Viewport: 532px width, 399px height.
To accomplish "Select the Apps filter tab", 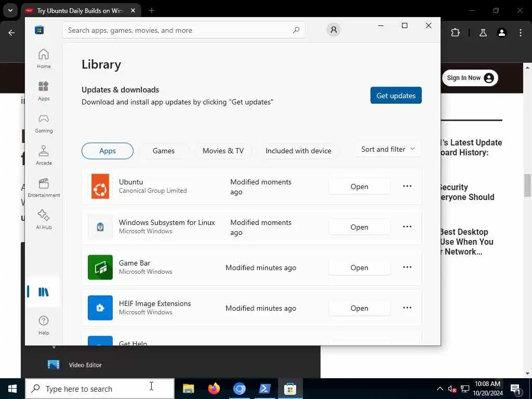I will point(108,151).
